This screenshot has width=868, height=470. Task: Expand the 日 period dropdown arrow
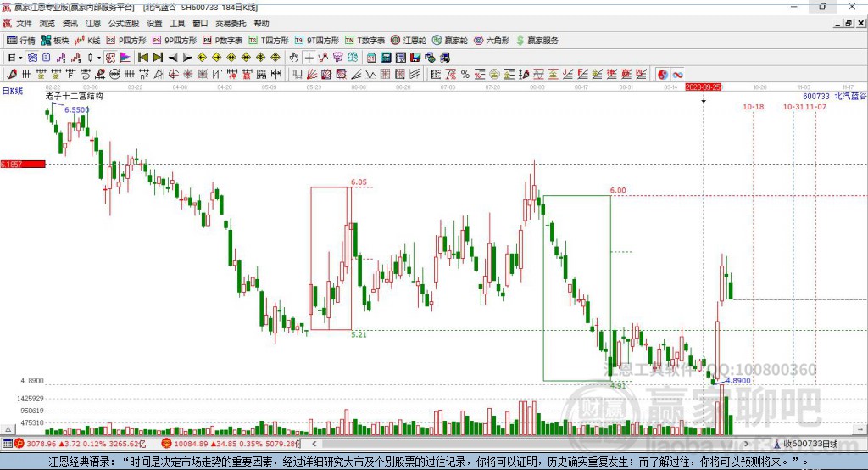click(20, 58)
